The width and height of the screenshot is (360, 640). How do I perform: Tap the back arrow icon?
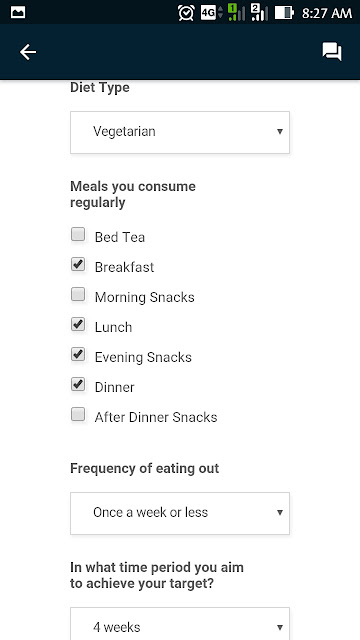(x=28, y=52)
